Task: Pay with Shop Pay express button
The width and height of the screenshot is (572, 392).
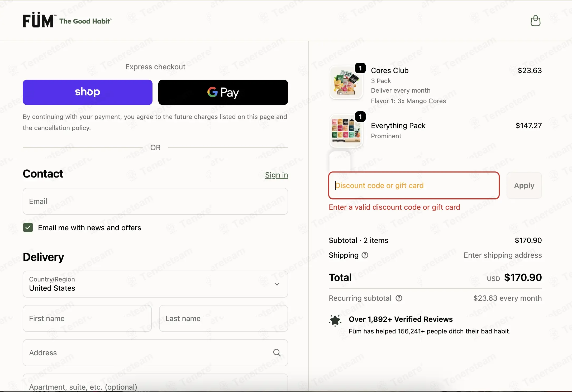Action: (x=88, y=92)
